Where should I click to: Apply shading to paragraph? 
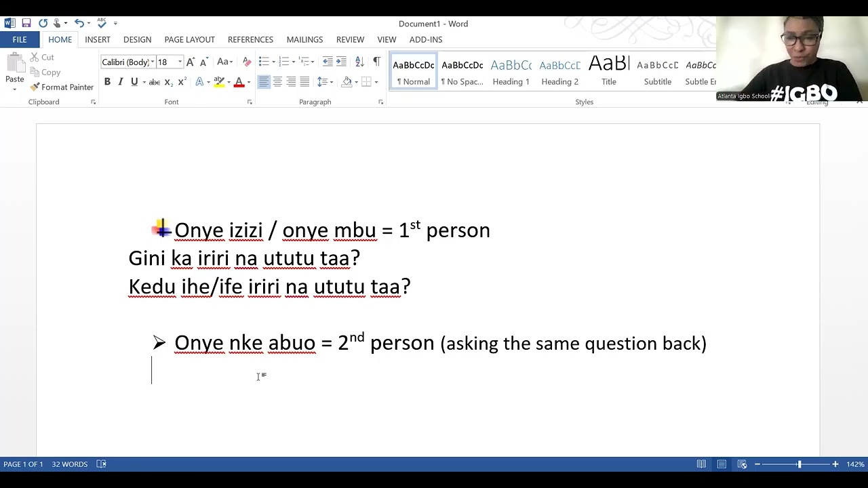point(347,82)
